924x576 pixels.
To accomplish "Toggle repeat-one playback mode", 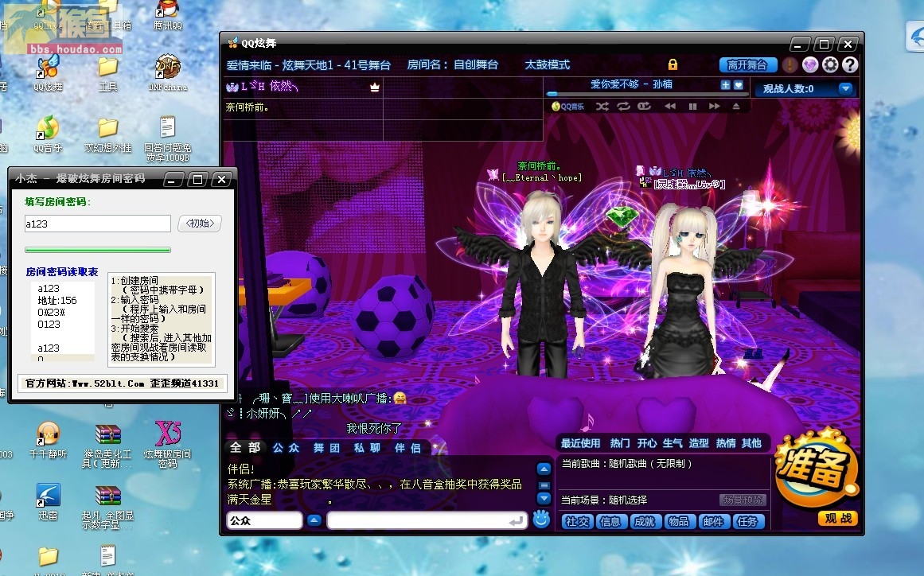I will [644, 107].
